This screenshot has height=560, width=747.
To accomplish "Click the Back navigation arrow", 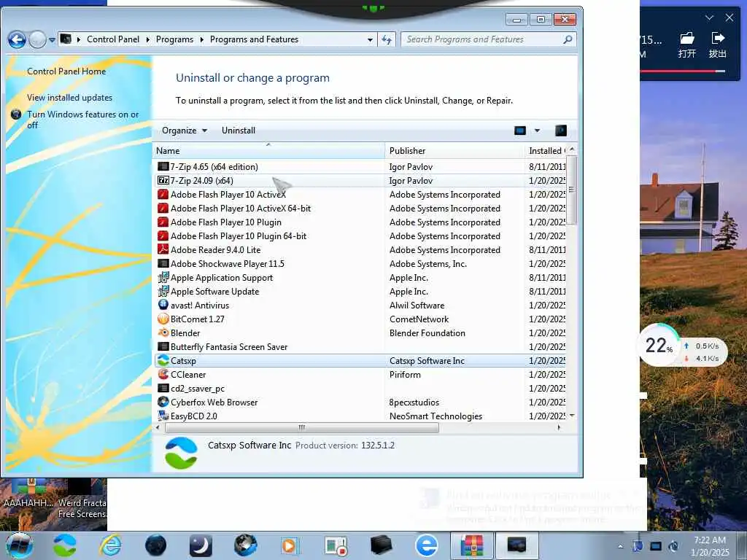I will pos(17,39).
